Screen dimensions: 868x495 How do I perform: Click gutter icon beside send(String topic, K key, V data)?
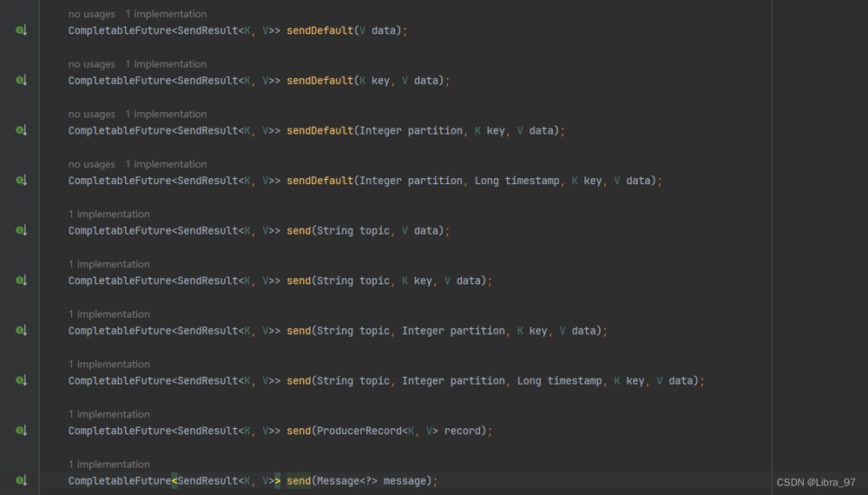point(21,280)
